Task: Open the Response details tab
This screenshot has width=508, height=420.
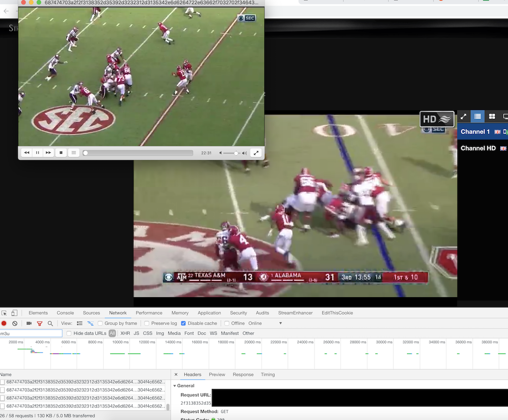Action: pyautogui.click(x=243, y=375)
